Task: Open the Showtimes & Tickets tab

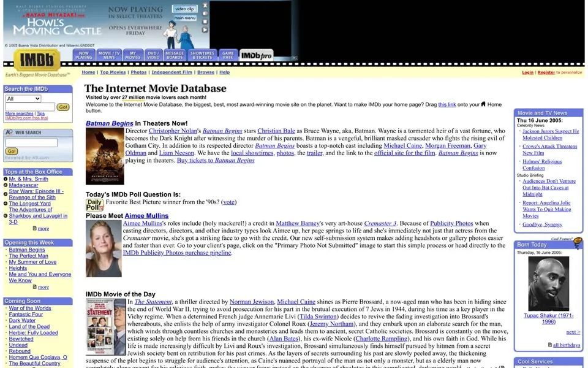Action: pyautogui.click(x=202, y=55)
